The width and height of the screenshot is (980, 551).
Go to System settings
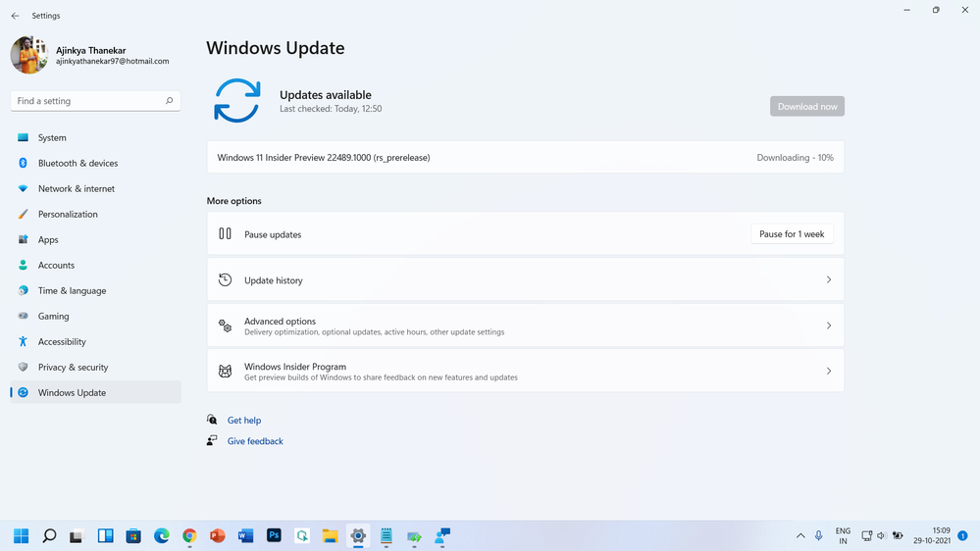[x=95, y=137]
